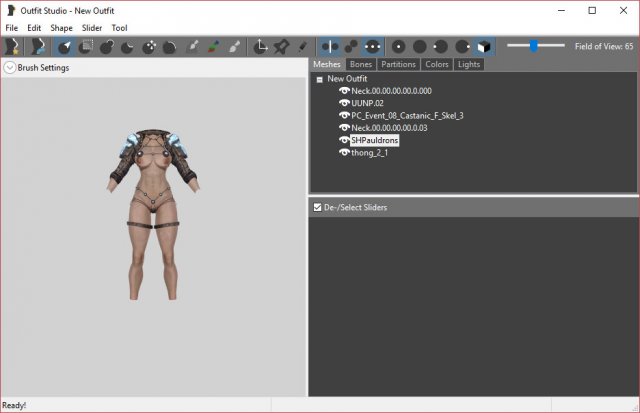Click the pushpin Pivot tool icon
Screen dimensions: 640x413
pos(282,46)
